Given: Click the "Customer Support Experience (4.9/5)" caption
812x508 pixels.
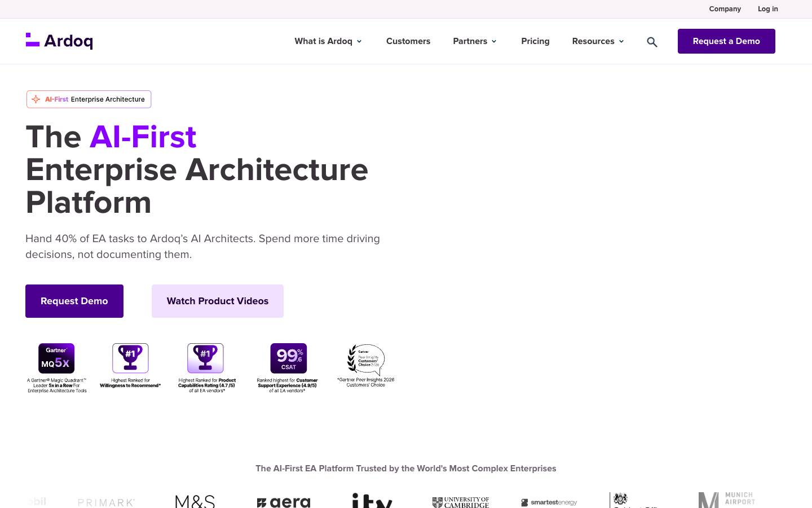Looking at the screenshot, I should [288, 386].
